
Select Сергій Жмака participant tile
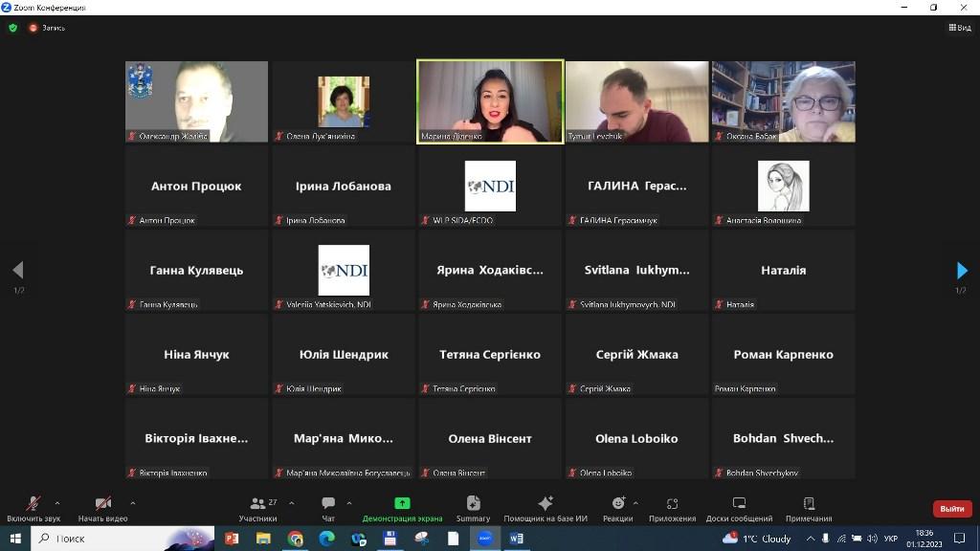pyautogui.click(x=636, y=354)
